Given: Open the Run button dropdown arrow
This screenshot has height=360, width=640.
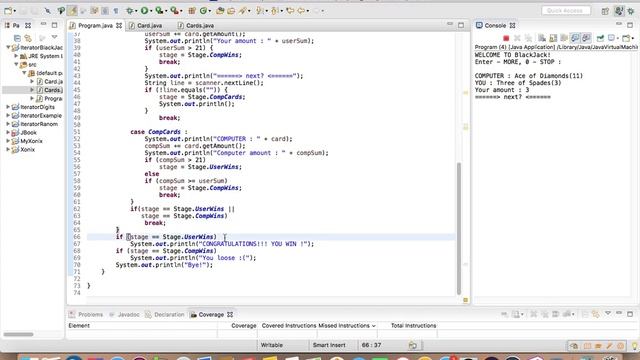Looking at the screenshot, I should point(151,11).
